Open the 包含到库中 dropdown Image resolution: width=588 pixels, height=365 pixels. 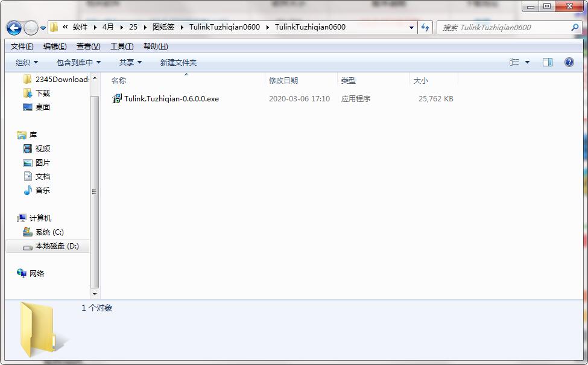click(79, 62)
